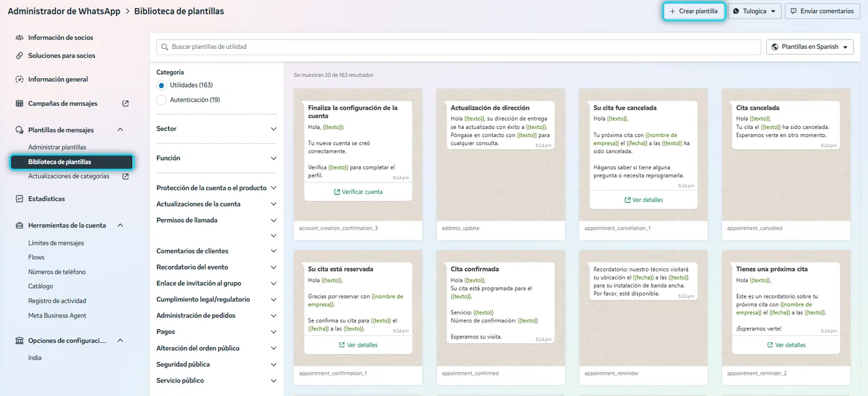Click the plus icon in Crear plantilla
868x396 pixels.
[x=673, y=11]
